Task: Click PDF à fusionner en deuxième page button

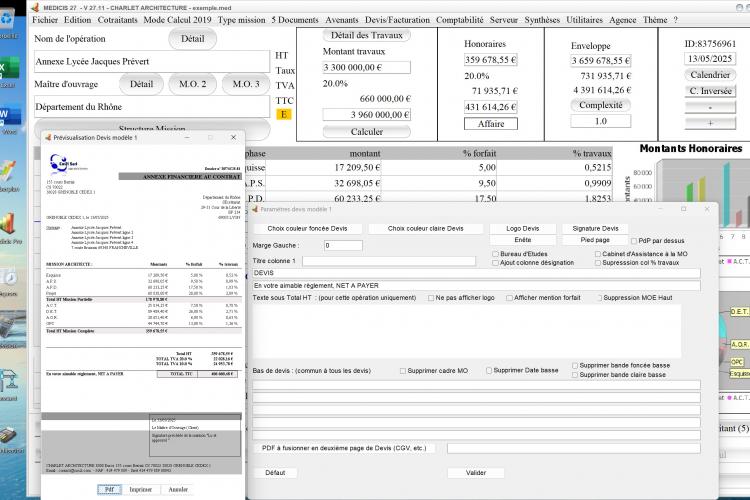Action: click(x=343, y=448)
